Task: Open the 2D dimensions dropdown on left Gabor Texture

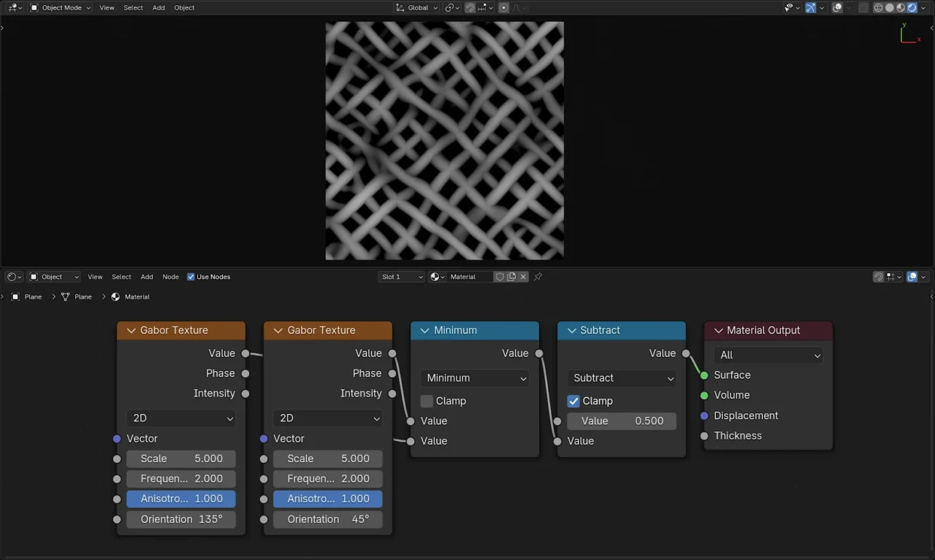Action: (180, 418)
